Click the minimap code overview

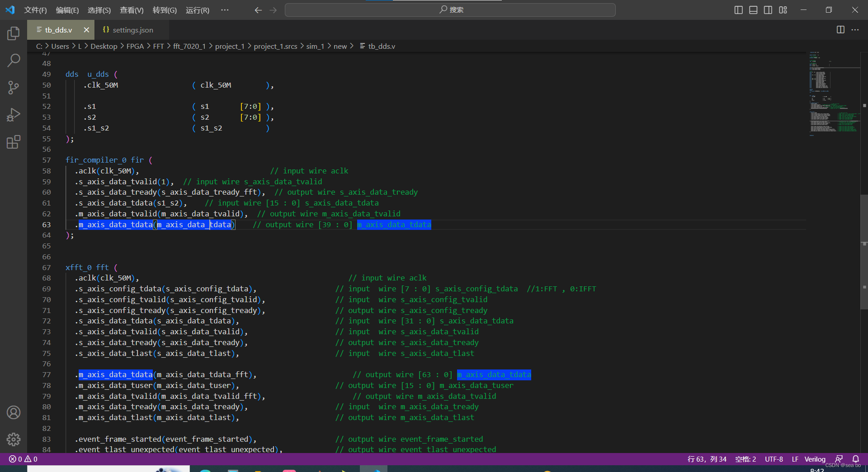[835, 93]
